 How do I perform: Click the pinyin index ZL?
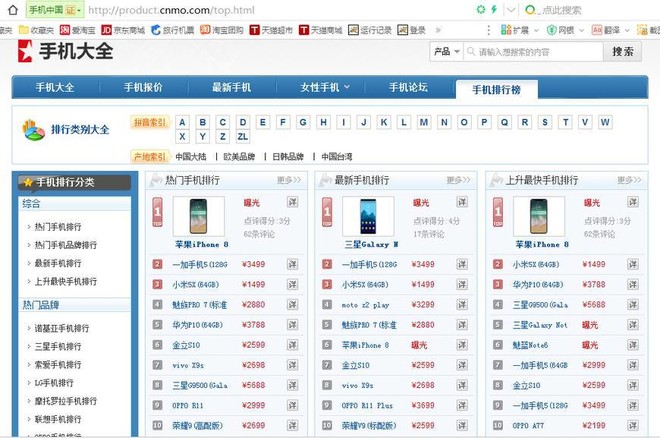point(243,137)
